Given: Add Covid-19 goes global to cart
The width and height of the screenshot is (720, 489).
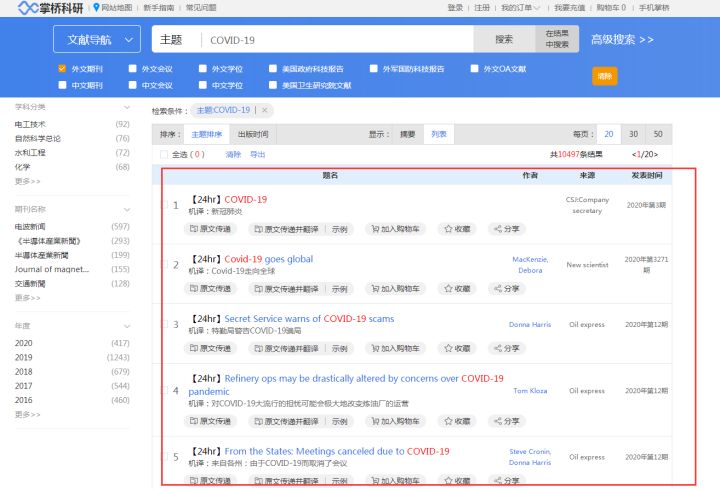Looking at the screenshot, I should tap(395, 288).
